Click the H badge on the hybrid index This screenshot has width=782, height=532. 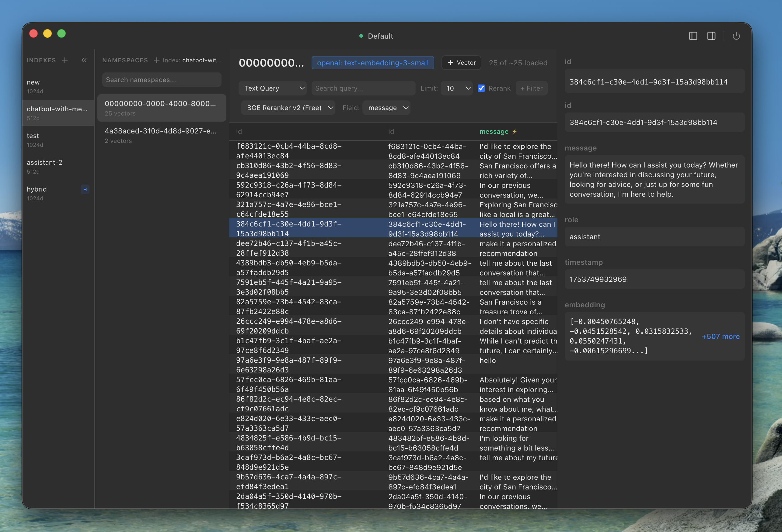(x=85, y=189)
